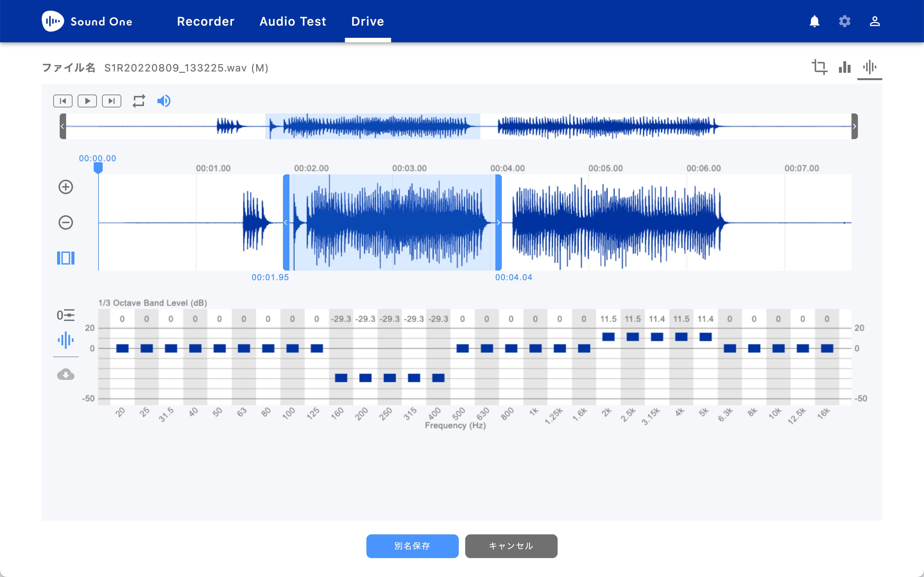Viewport: 924px width, 577px height.
Task: Zoom out of the waveform
Action: 66,222
